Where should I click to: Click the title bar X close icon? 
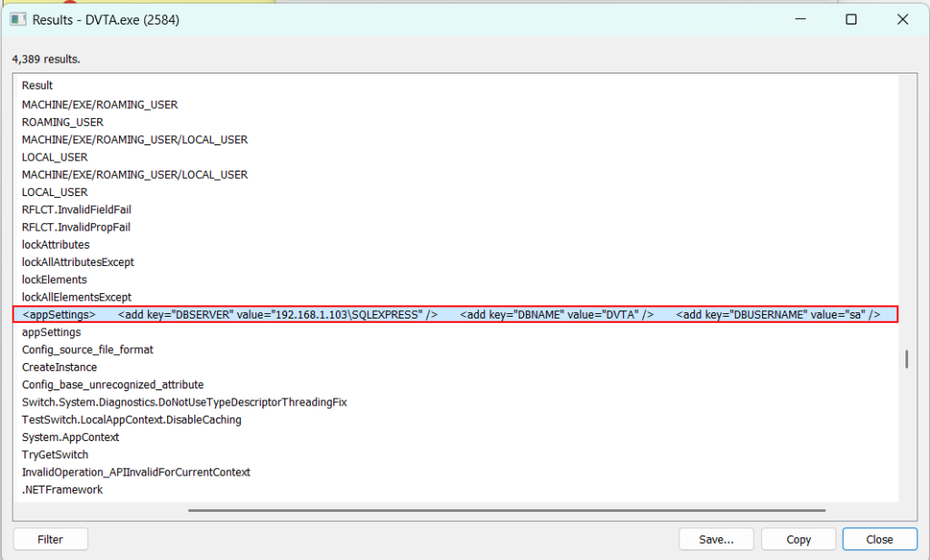point(902,19)
